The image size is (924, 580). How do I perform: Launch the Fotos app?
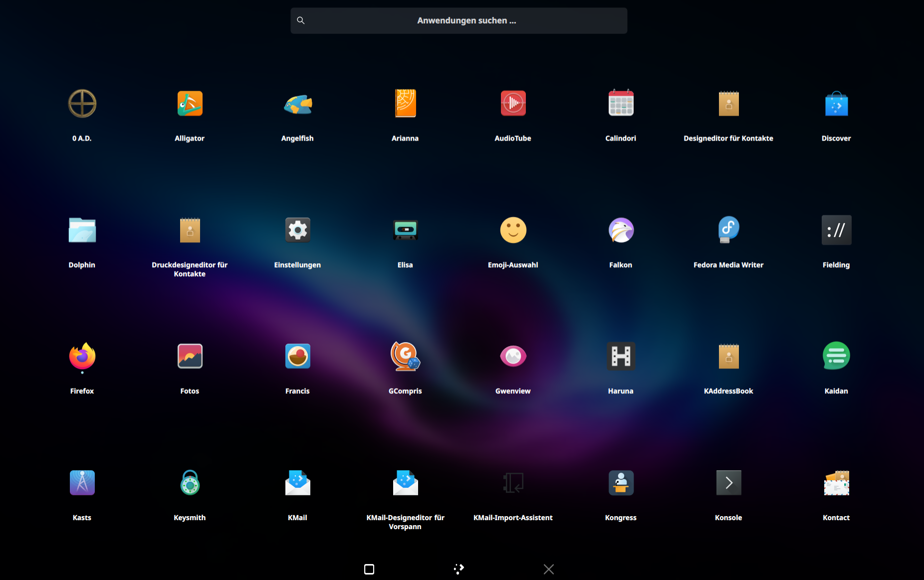click(190, 356)
